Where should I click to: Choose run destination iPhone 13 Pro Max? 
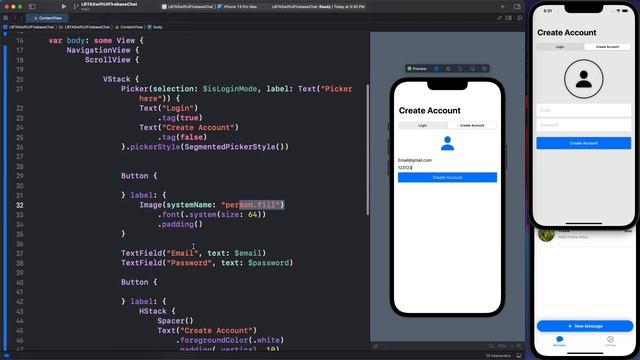coord(238,7)
